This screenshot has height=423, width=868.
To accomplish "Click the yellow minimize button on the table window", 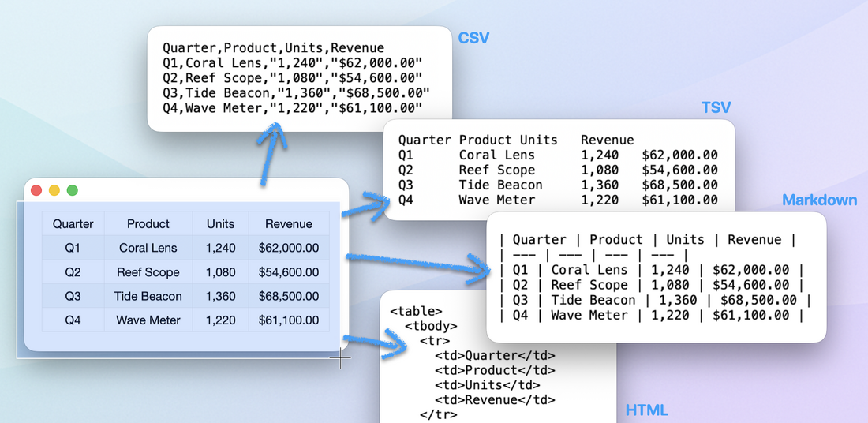I will coord(54,190).
